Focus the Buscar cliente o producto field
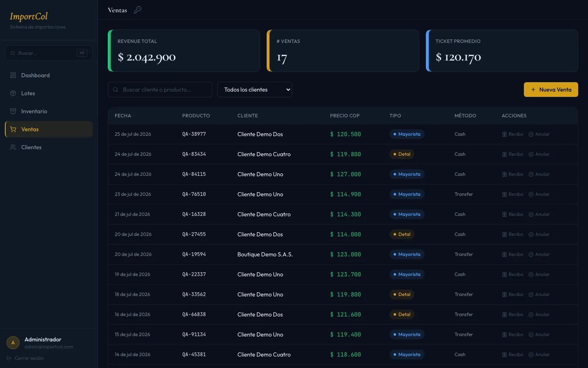The image size is (588, 368). point(160,90)
